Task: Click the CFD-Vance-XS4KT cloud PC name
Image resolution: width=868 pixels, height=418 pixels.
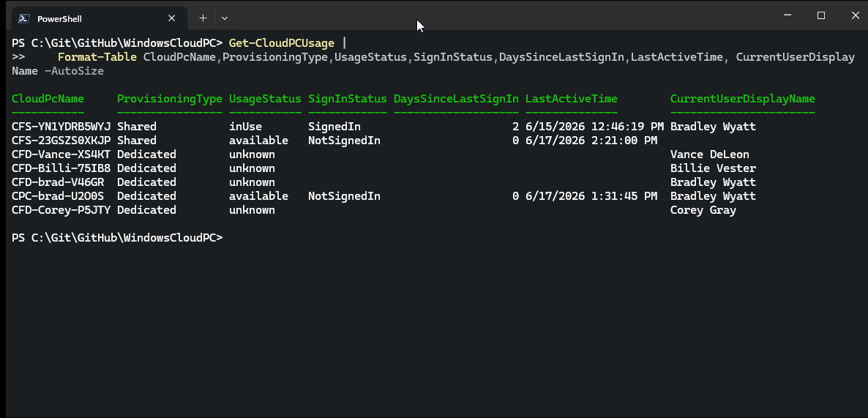Action: point(61,154)
